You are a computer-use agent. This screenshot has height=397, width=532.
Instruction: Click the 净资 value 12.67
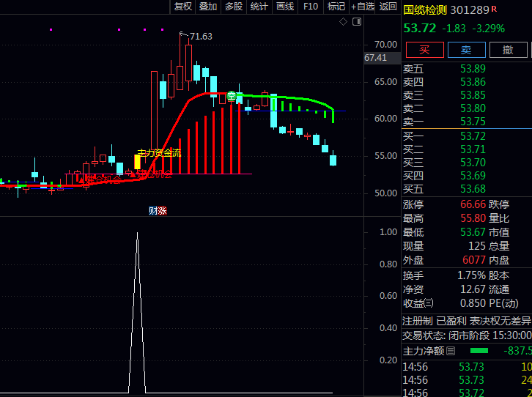(473, 289)
